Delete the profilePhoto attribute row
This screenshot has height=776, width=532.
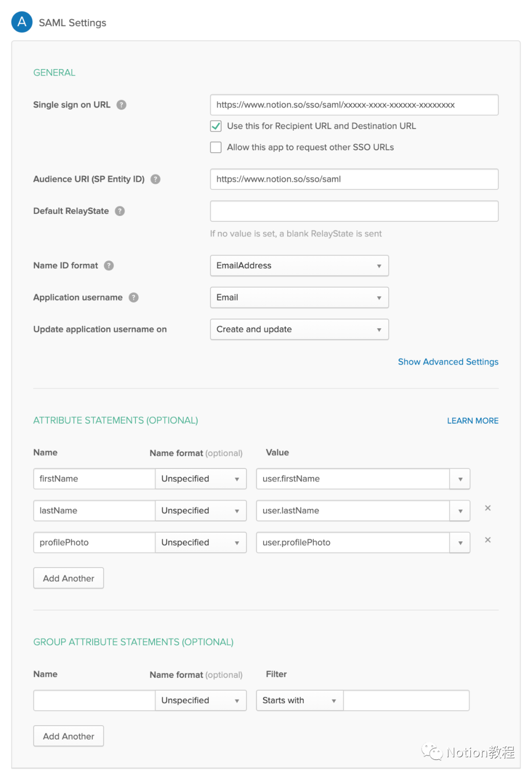tap(488, 540)
